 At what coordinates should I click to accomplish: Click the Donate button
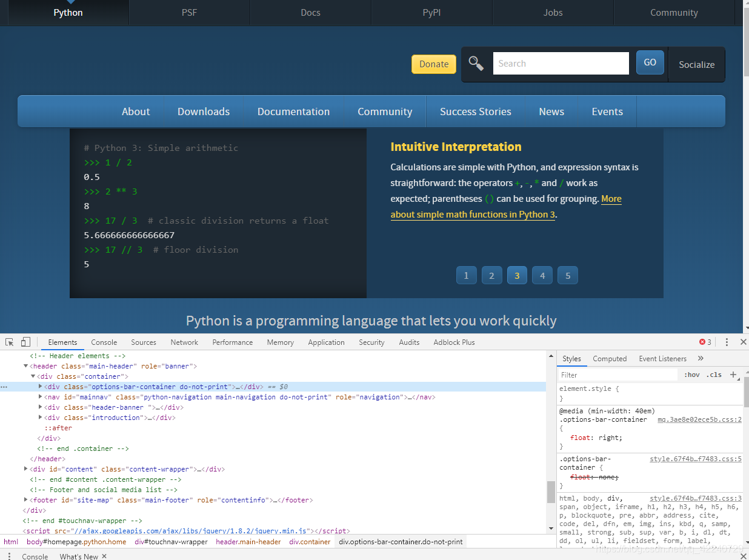tap(434, 64)
